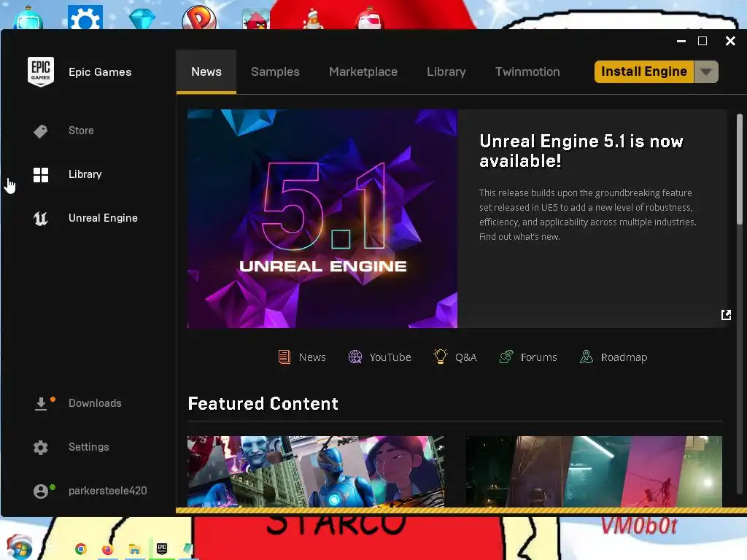This screenshot has height=560, width=747.
Task: Open Downloads arrow icon
Action: coord(41,403)
